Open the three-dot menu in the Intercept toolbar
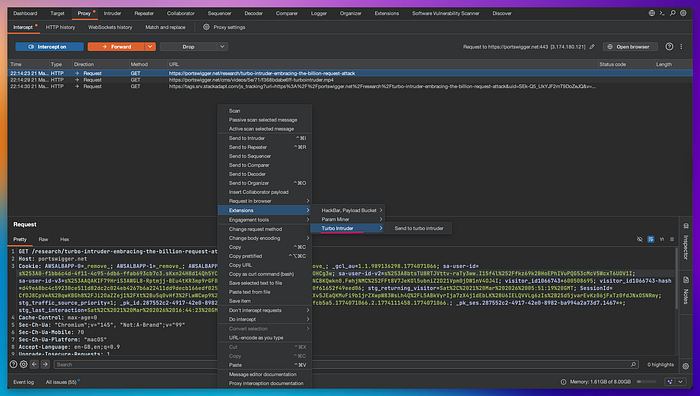 [x=681, y=46]
